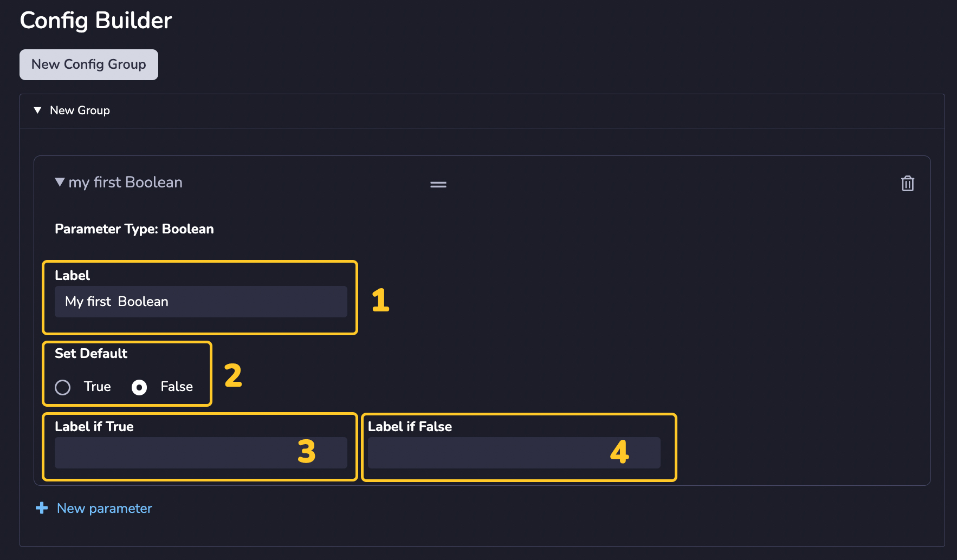Select the True default radio button
957x560 pixels.
pos(63,387)
